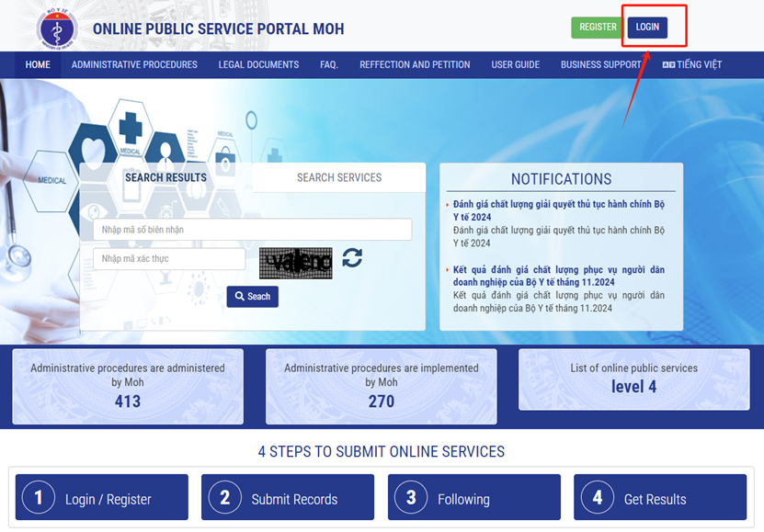764x532 pixels.
Task: Open ADMINISTRATIVE PROCEDURES menu
Action: [134, 64]
